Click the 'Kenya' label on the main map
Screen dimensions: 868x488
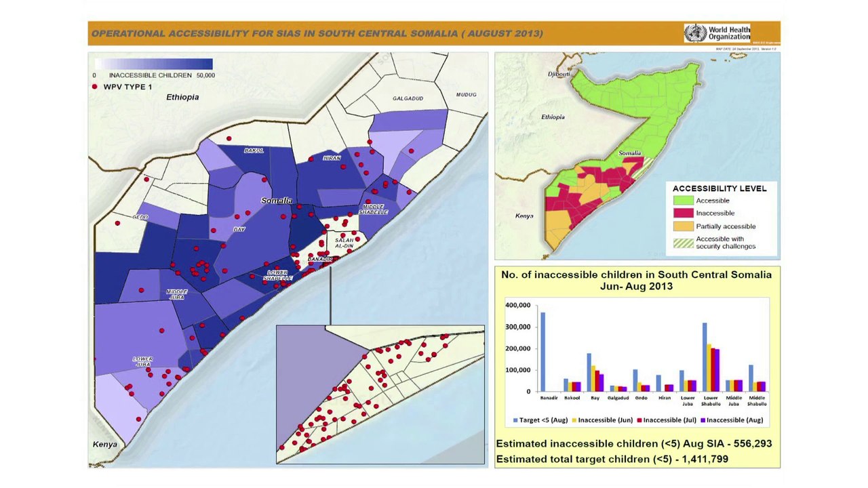pyautogui.click(x=104, y=445)
